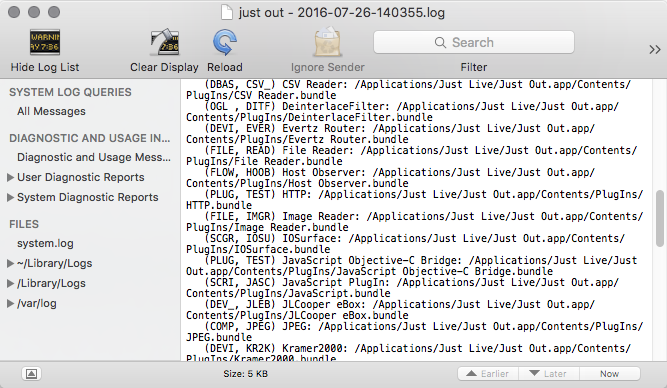Click the picture icon button in bottom-left

31,374
